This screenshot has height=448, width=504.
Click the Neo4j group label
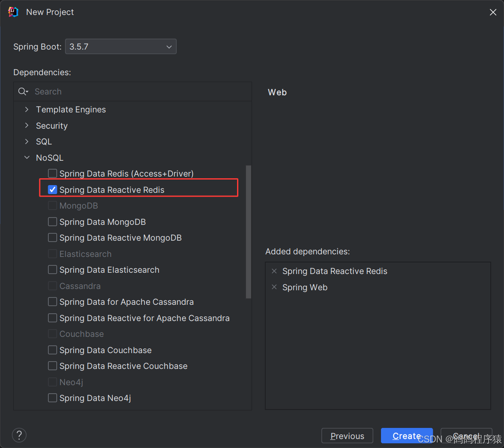(71, 382)
